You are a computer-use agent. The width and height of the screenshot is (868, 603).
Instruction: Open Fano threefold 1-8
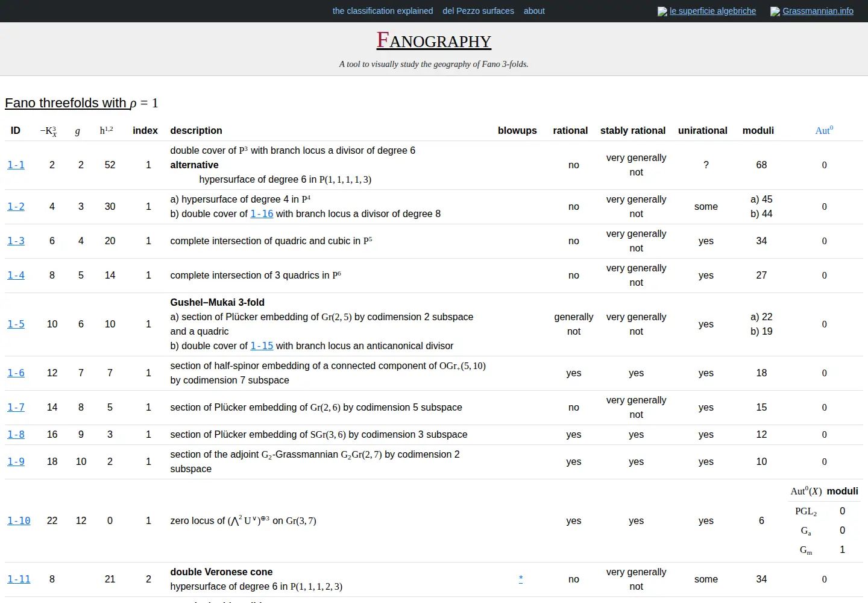point(16,434)
